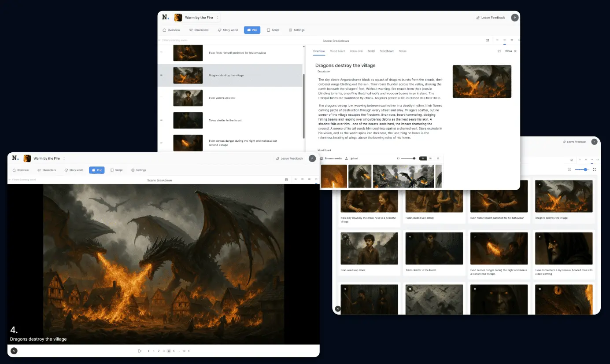Expand Warm by the Fire selector above slideshow
Viewport: 610px width, 364px height.
click(64, 158)
